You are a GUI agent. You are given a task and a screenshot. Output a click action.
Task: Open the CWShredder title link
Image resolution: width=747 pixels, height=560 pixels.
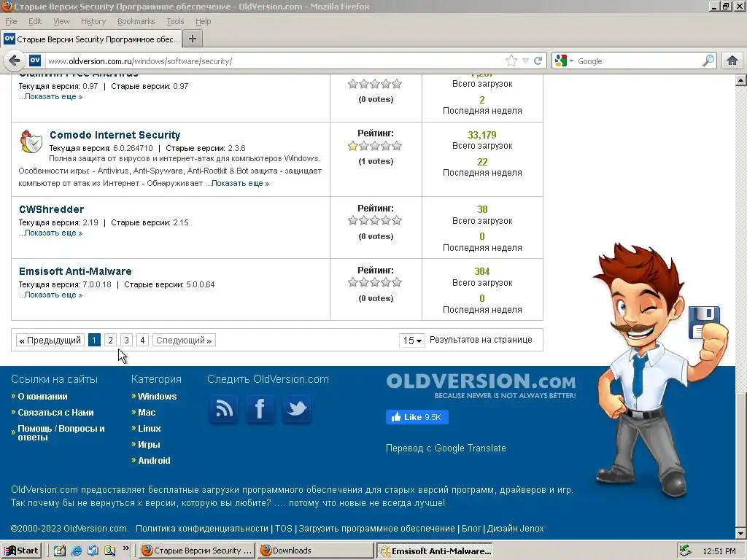[52, 209]
